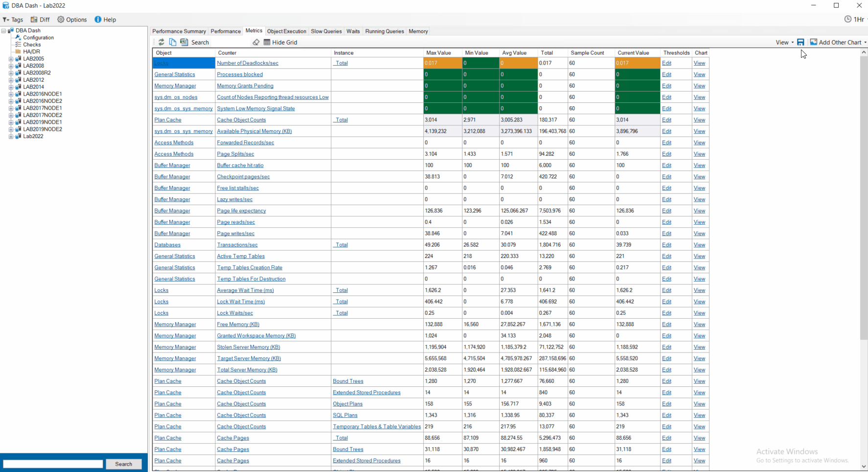Click the blue Save icon beside View
The image size is (868, 472).
[x=800, y=42]
